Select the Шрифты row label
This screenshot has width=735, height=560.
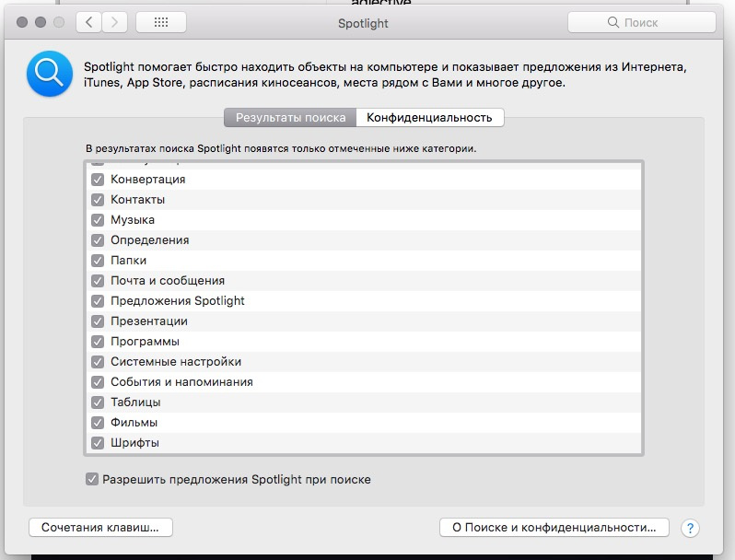point(134,443)
